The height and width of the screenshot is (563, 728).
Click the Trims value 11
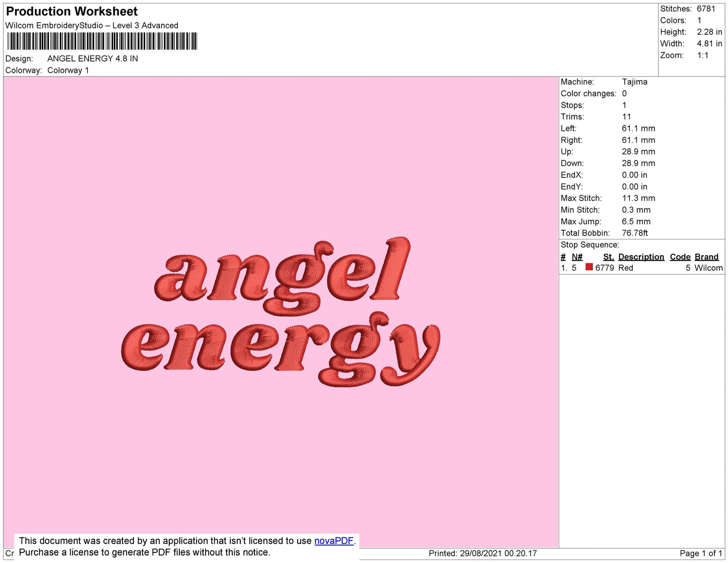[x=626, y=116]
